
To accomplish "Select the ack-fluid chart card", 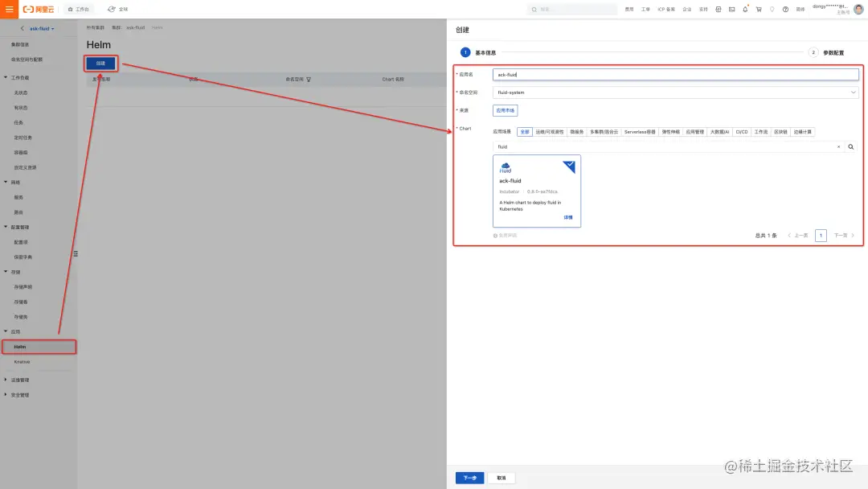I will [x=536, y=191].
